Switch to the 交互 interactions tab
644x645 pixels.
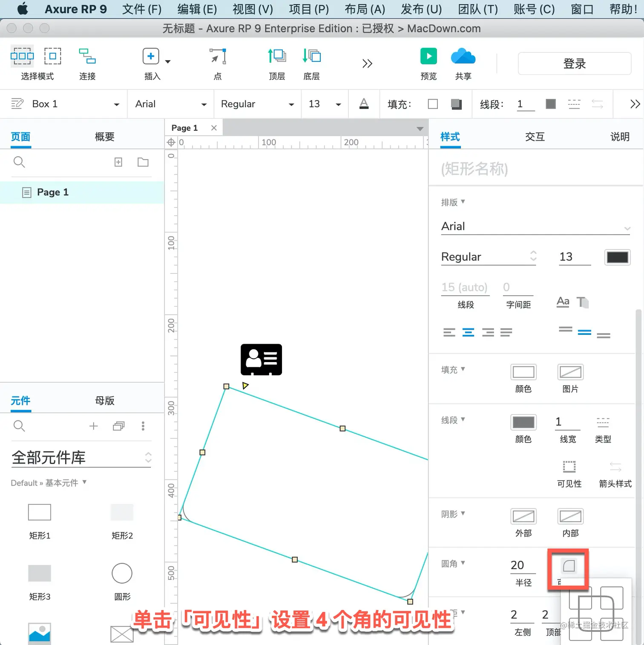(x=535, y=137)
